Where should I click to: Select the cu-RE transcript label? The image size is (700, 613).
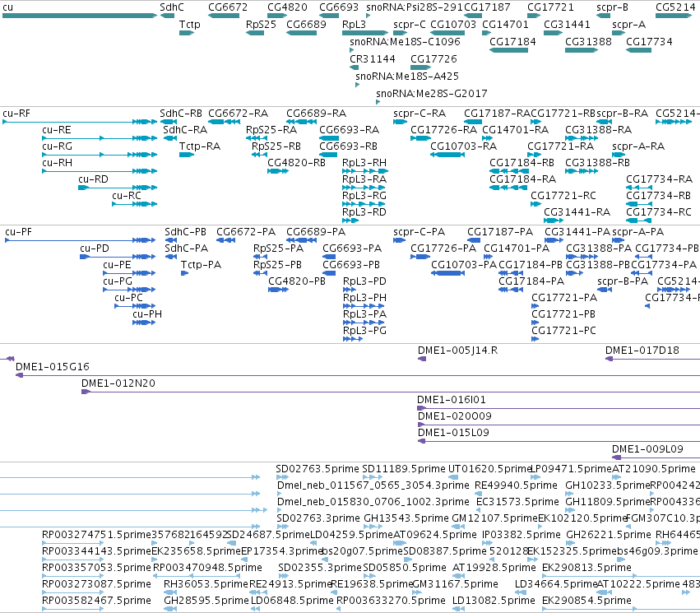(x=57, y=130)
